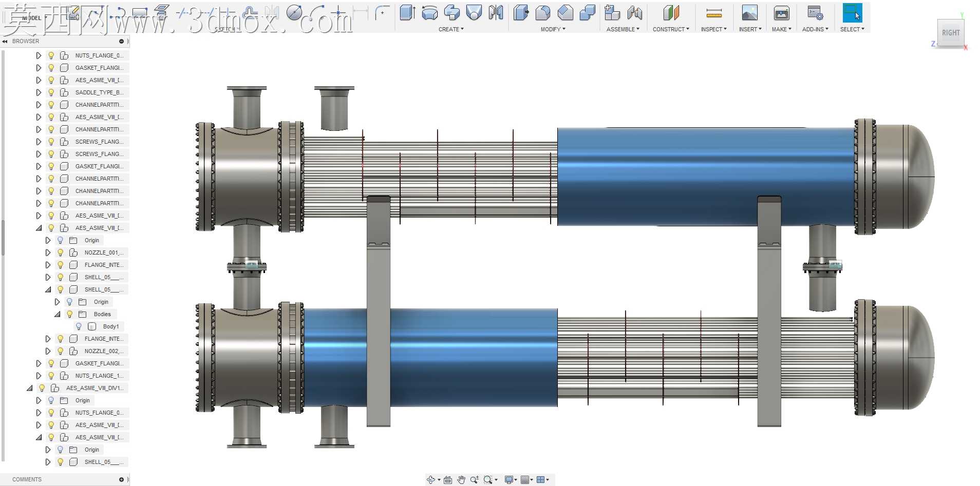Toggle visibility bulb for NOZZLE_002
This screenshot has height=486, width=980.
pos(60,351)
